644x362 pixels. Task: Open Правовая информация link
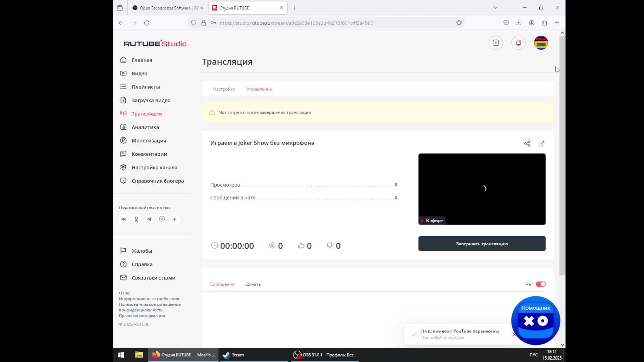142,316
